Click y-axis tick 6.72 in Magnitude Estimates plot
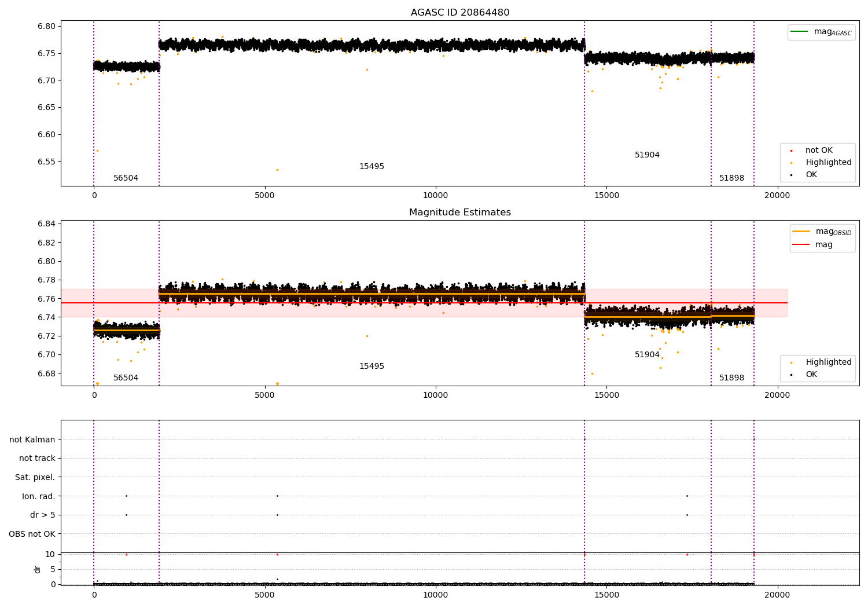The image size is (868, 608). pos(46,336)
